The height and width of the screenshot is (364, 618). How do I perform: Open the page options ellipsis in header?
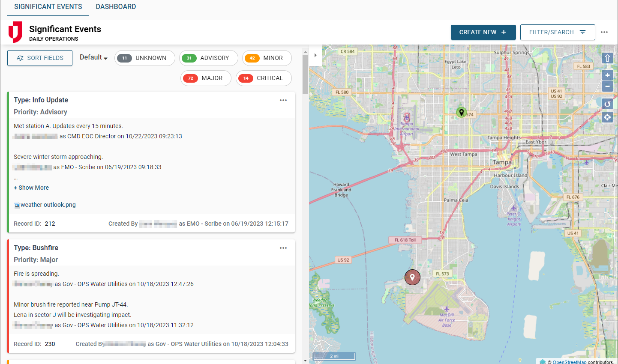[604, 32]
